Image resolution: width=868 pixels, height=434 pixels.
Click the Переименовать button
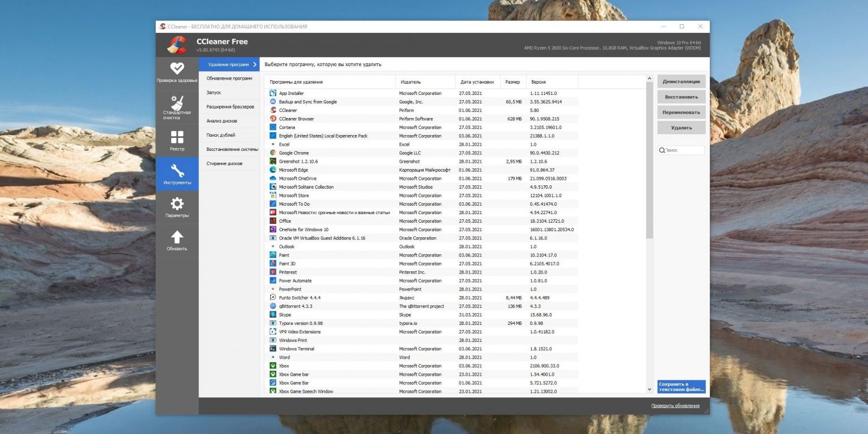click(681, 112)
